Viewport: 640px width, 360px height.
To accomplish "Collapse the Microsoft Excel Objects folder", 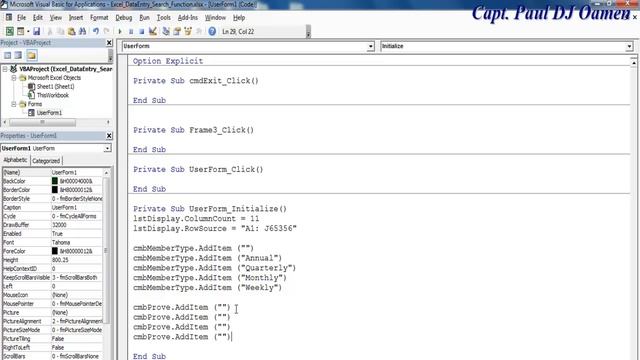I will coord(13,78).
